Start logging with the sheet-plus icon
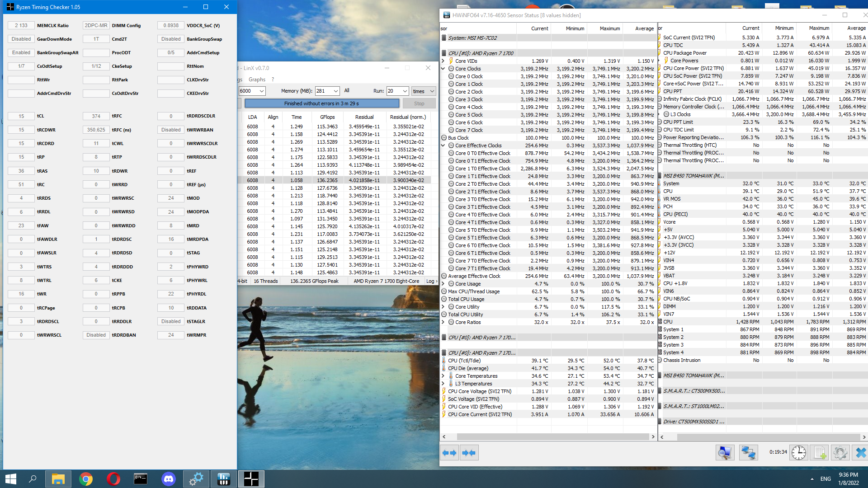 click(819, 453)
